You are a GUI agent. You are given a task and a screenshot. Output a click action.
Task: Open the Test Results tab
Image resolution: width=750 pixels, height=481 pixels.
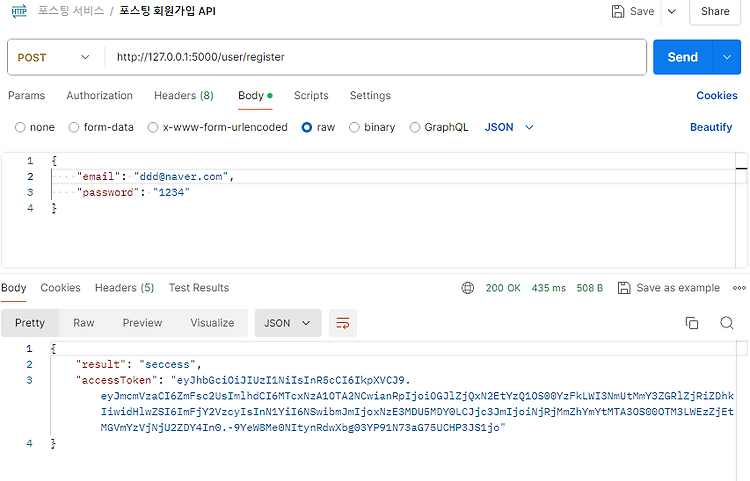pos(199,288)
